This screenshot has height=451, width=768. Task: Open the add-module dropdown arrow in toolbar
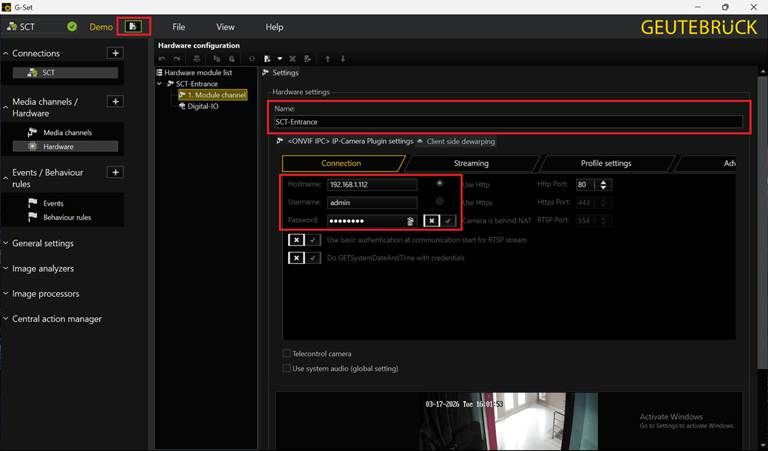(280, 59)
